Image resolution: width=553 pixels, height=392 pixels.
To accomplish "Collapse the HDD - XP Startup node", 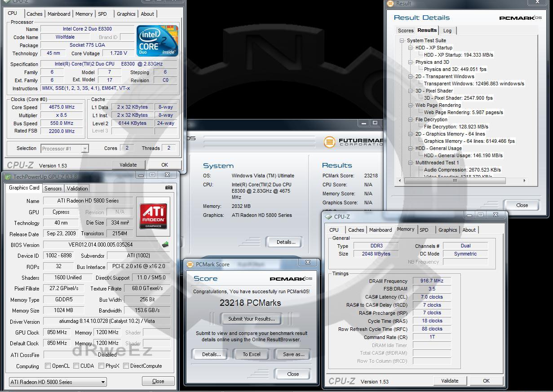I will (x=411, y=48).
